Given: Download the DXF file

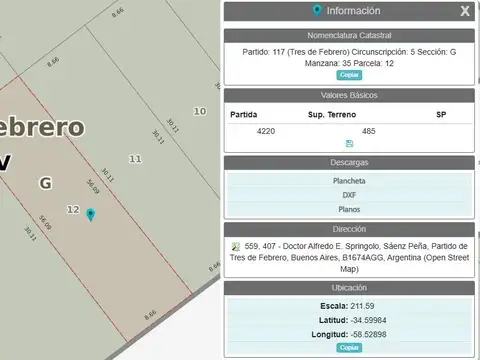Looking at the screenshot, I should (349, 195).
